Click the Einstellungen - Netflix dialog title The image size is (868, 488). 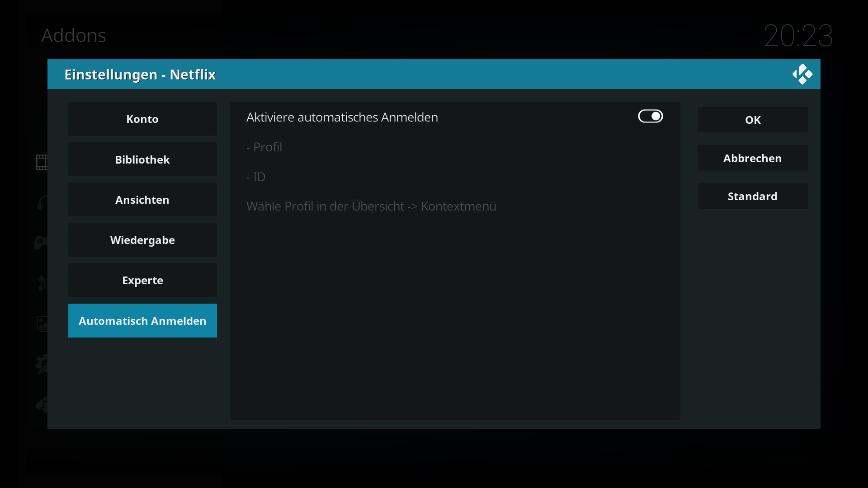click(140, 75)
